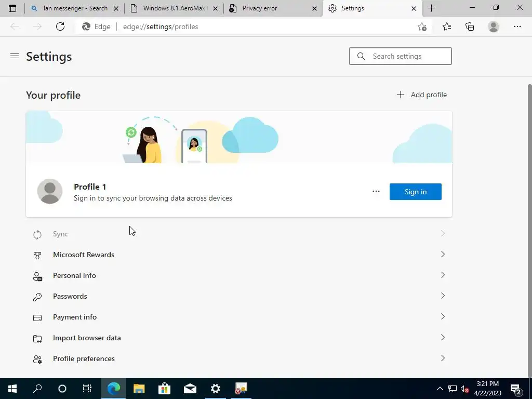The image size is (532, 399).
Task: Open File Explorer from the taskbar
Action: 139,389
